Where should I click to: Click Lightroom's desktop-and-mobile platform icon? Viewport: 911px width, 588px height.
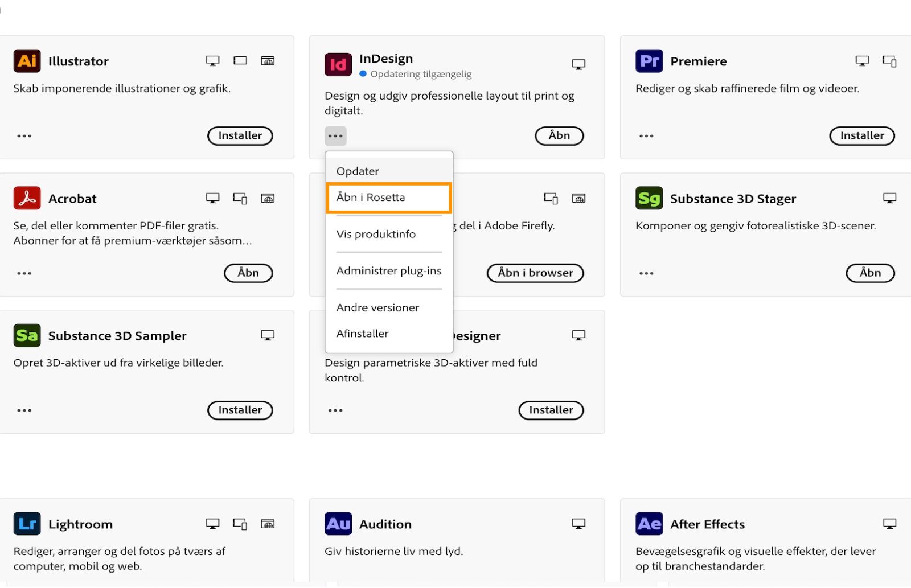pyautogui.click(x=240, y=524)
